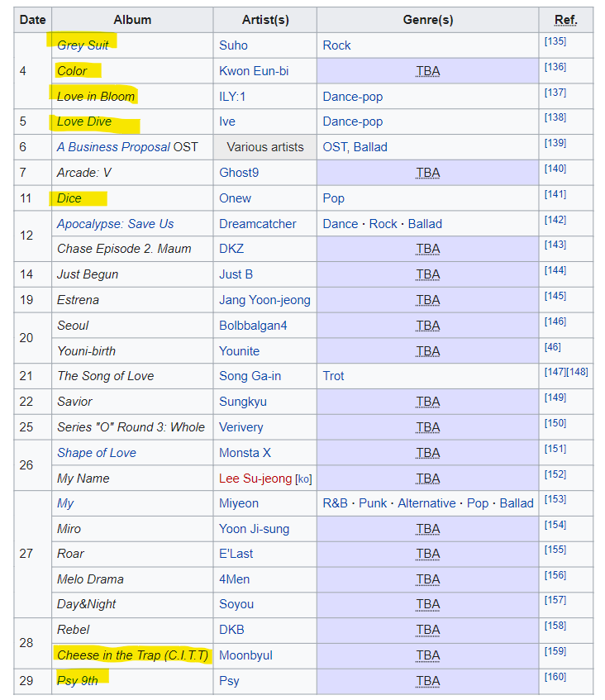Image resolution: width=605 pixels, height=700 pixels.
Task: Click red Lee Su-jeong link
Action: [x=255, y=479]
